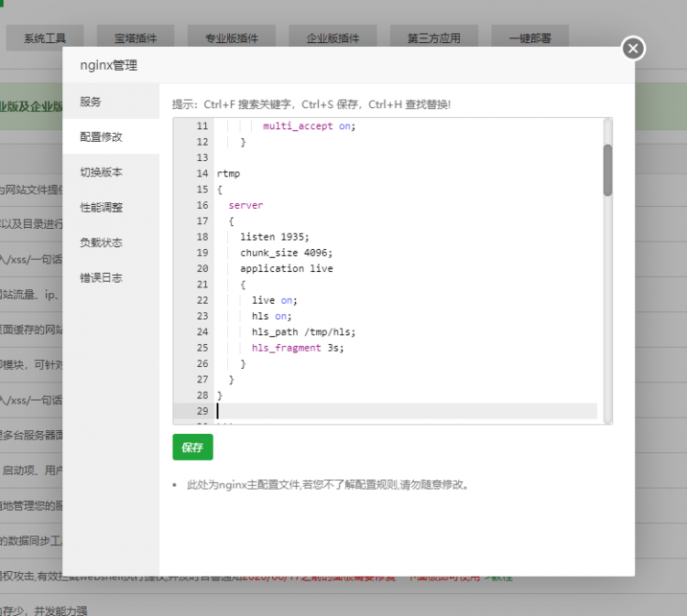
Task: Click the green 保存 button
Action: point(192,448)
